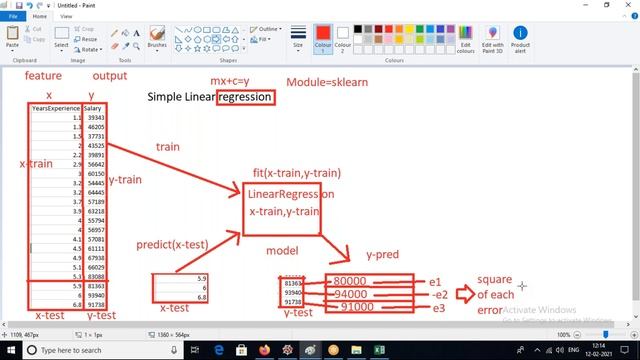The width and height of the screenshot is (640, 360).
Task: Select the Pencil tool
Action: [115, 33]
